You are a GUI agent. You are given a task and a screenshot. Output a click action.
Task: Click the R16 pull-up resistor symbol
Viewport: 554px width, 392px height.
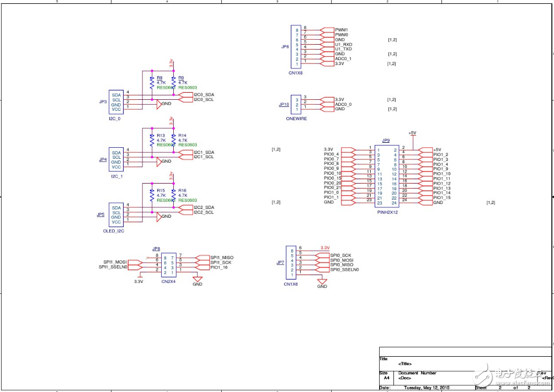coord(173,194)
